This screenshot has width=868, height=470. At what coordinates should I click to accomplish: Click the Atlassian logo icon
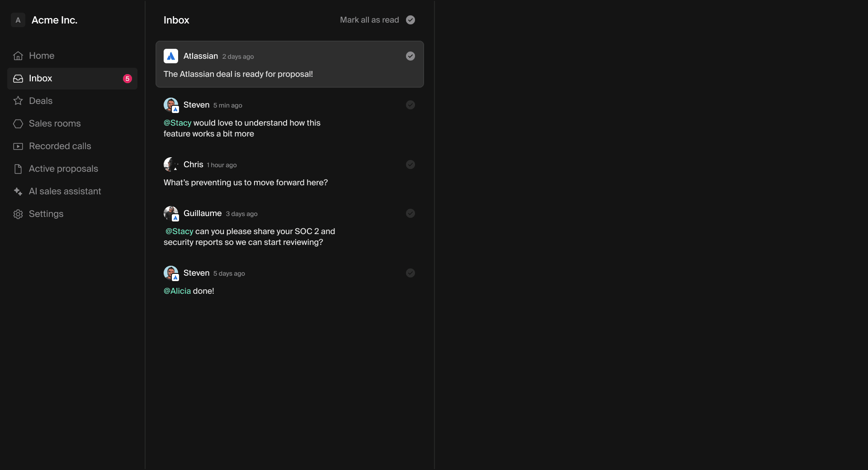171,56
